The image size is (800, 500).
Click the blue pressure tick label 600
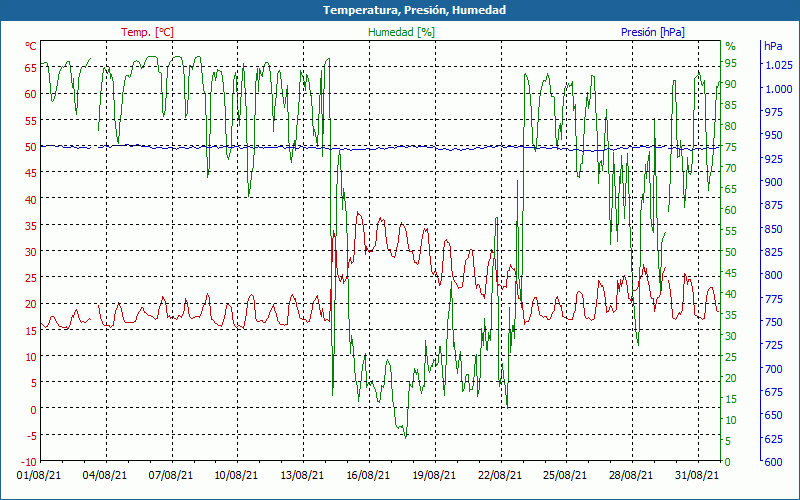[773, 462]
